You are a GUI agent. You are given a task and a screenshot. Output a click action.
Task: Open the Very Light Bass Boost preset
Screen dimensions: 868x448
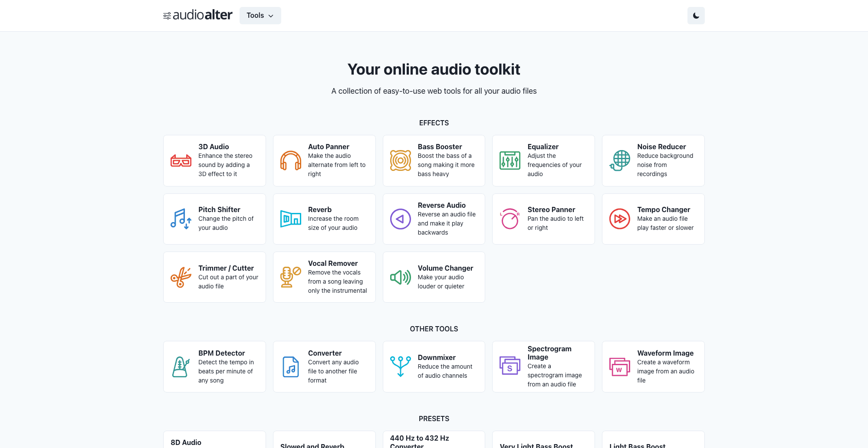pyautogui.click(x=543, y=440)
